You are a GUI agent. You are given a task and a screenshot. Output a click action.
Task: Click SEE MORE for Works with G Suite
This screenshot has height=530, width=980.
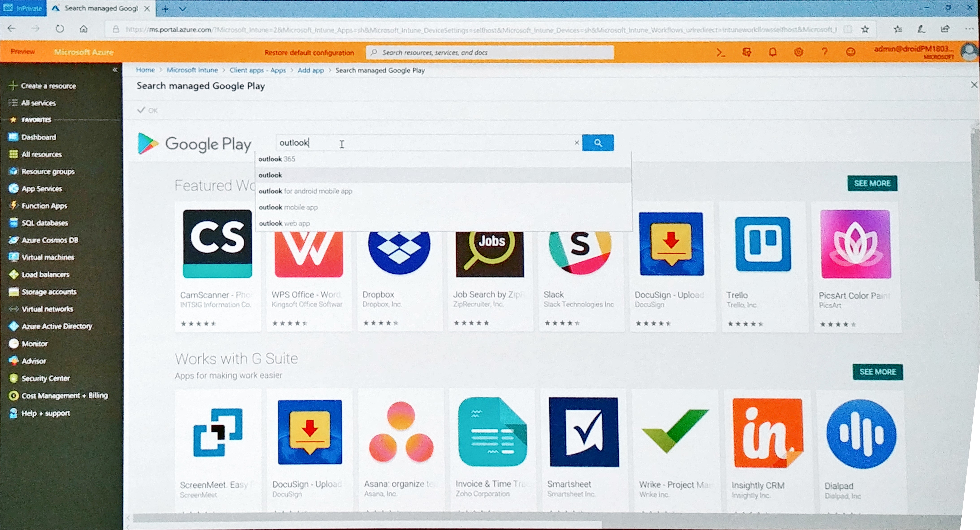pyautogui.click(x=877, y=372)
